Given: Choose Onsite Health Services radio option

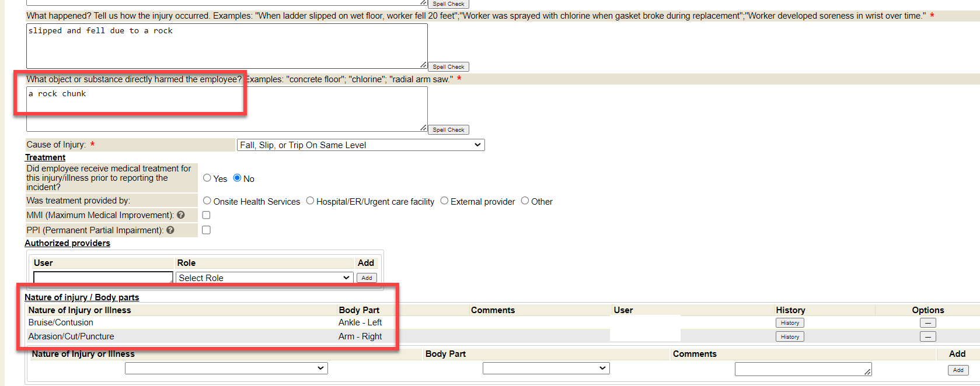Looking at the screenshot, I should [207, 201].
